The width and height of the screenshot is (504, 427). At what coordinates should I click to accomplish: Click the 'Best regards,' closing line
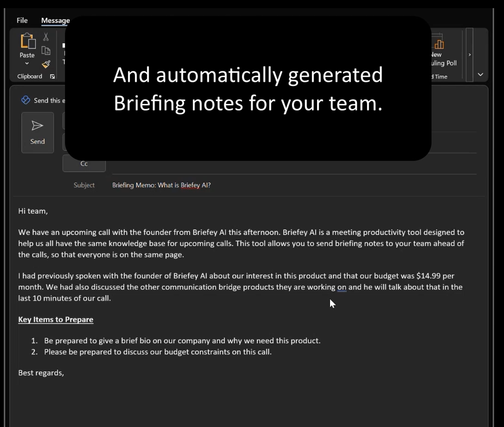41,373
